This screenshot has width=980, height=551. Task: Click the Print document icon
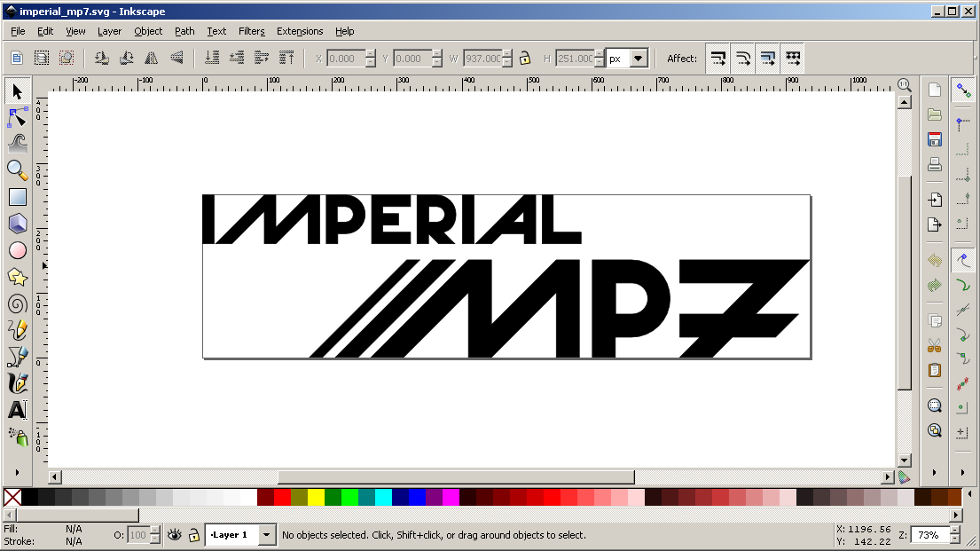pos(934,164)
